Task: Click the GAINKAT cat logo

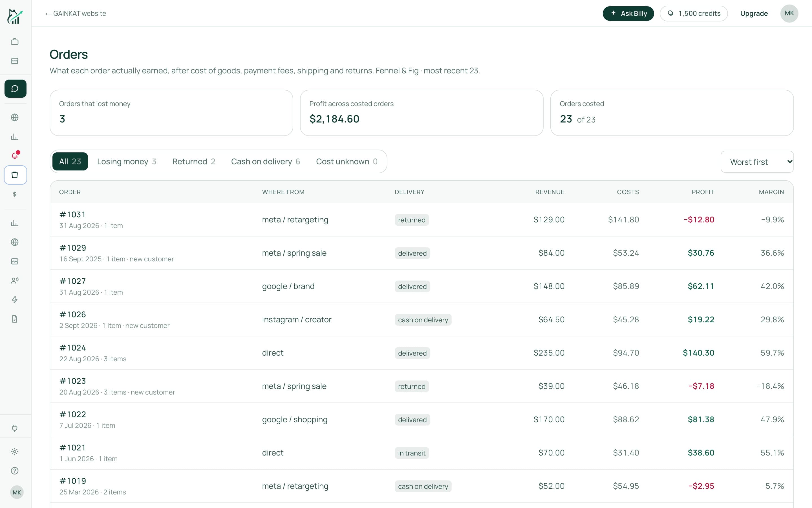Action: [15, 16]
